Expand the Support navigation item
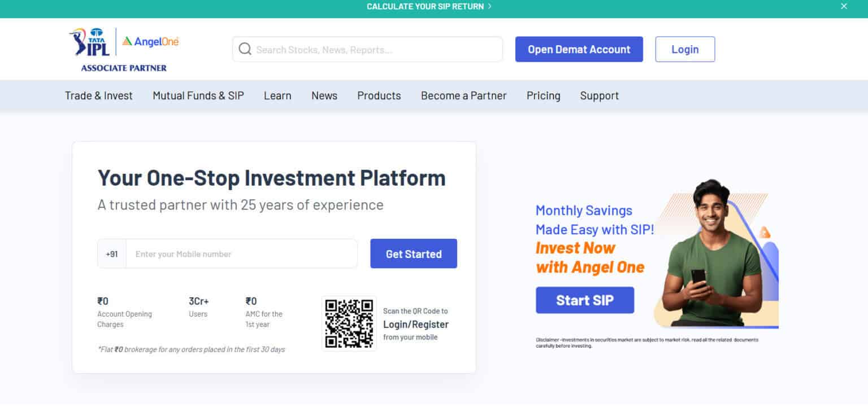Screen dimensions: 868x416 (599, 95)
